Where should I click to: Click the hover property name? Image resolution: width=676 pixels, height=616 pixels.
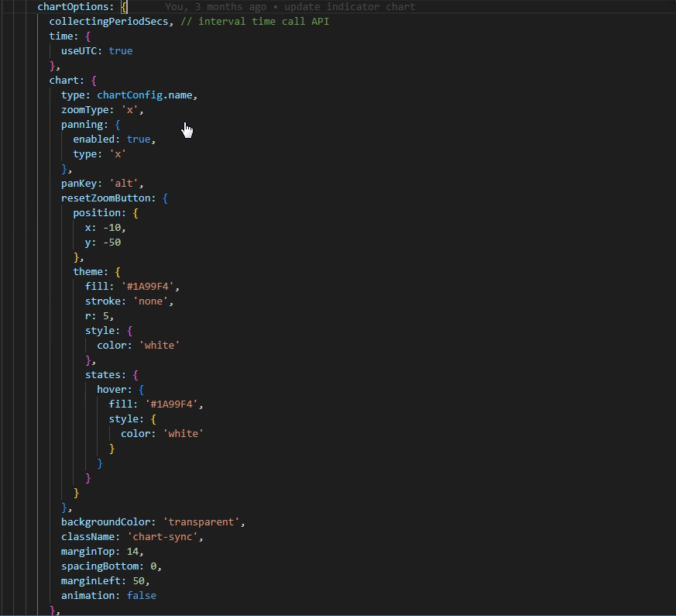(112, 390)
